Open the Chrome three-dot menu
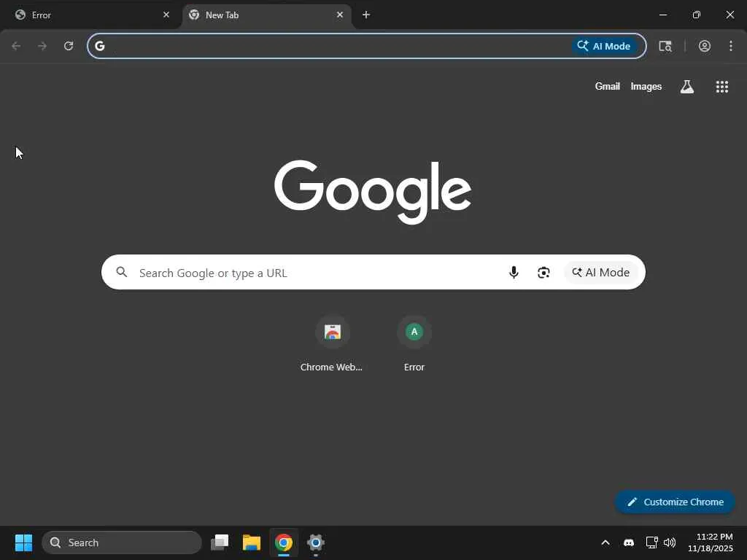Viewport: 747px width, 560px height. (731, 46)
